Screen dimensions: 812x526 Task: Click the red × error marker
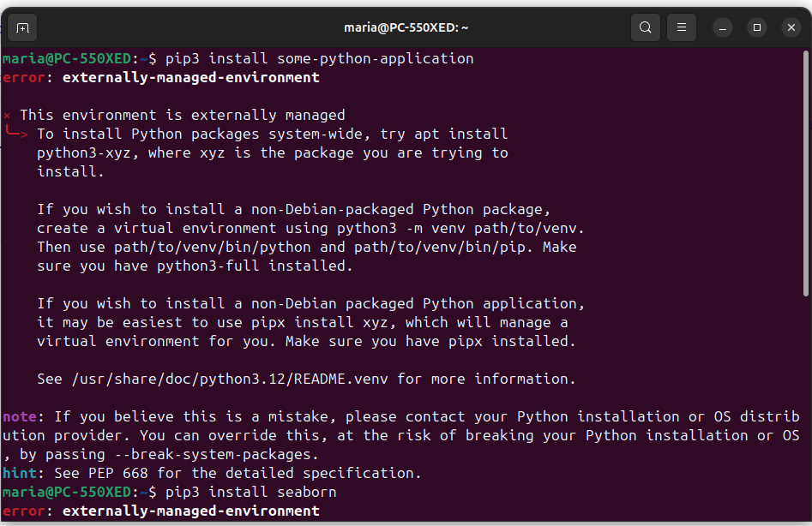7,115
